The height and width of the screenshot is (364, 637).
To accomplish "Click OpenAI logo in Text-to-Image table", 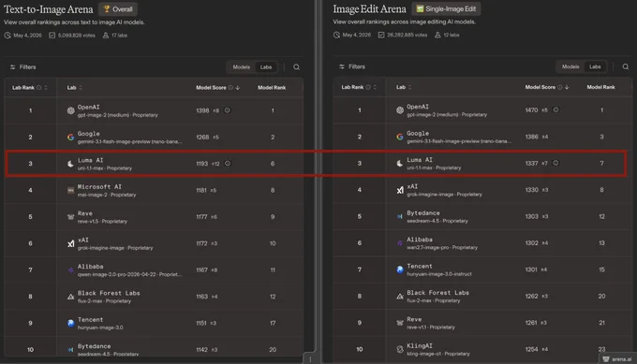I will pos(70,110).
